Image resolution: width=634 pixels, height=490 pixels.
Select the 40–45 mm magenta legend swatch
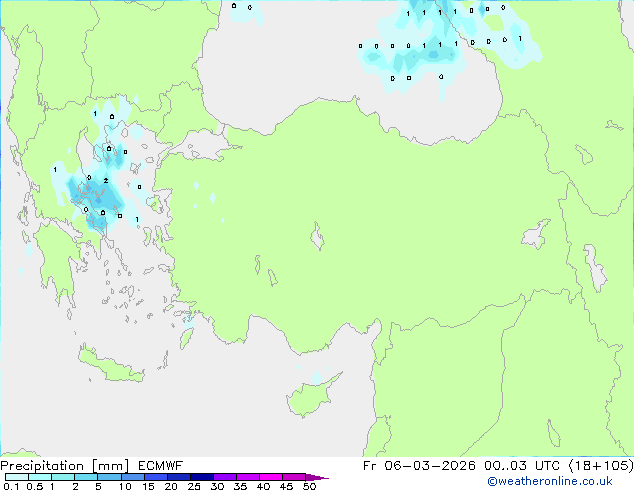tap(271, 477)
